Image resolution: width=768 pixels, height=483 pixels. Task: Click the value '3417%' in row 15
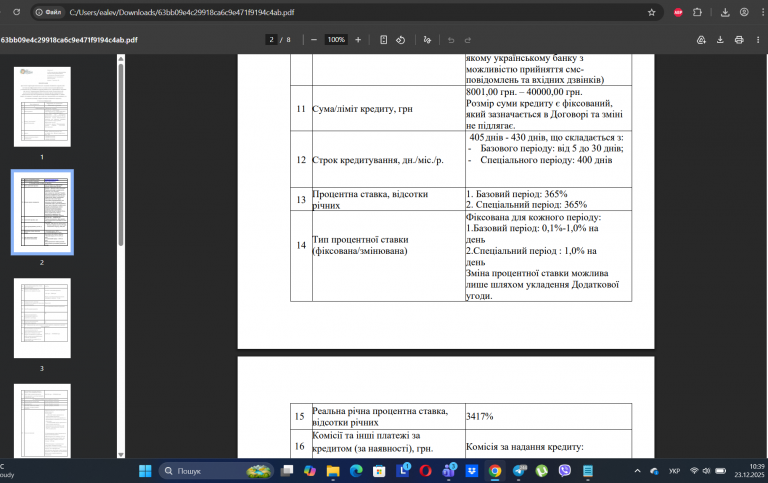click(480, 416)
